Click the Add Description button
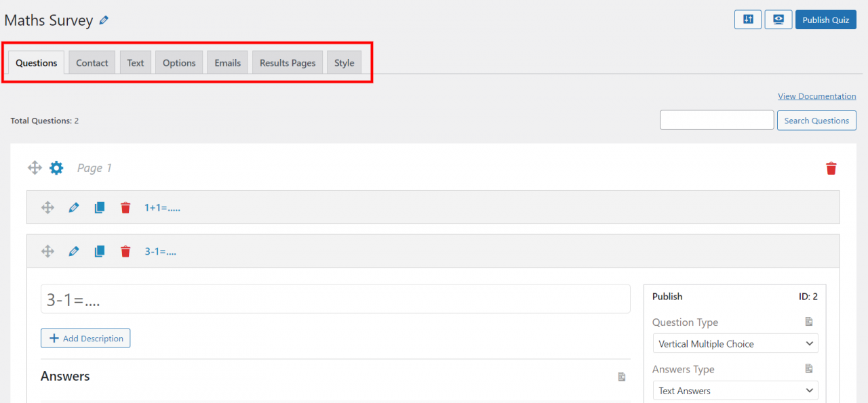Image resolution: width=868 pixels, height=403 pixels. 85,338
